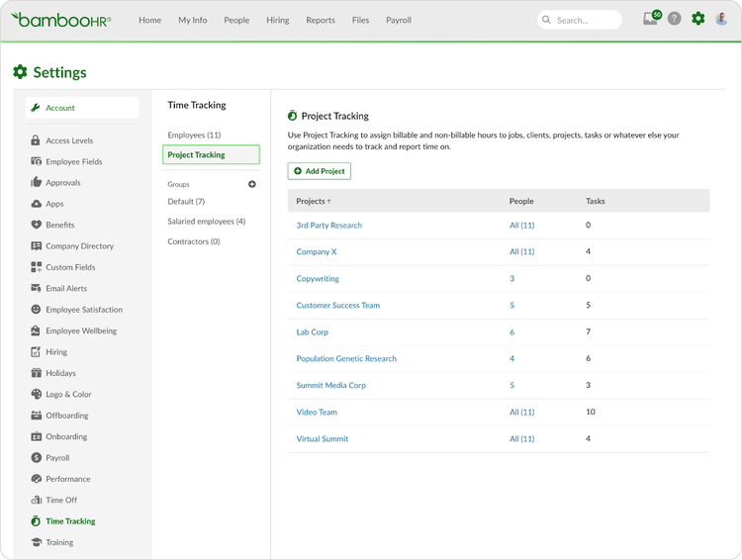Open the Summit Media Corp project

(331, 385)
